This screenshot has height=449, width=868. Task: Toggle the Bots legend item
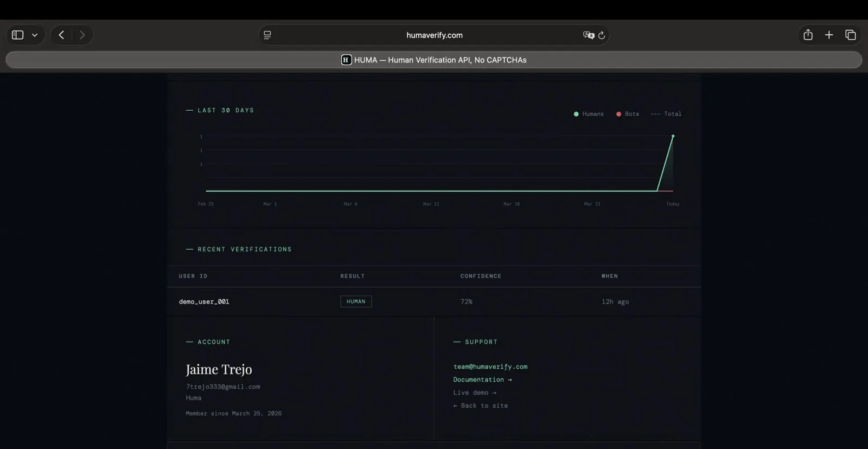tap(628, 114)
